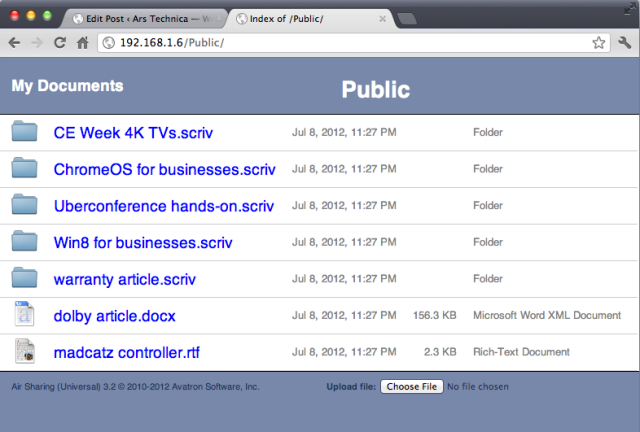Viewport: 640px width, 432px height.
Task: Click the RTF file icon for madcatz controller
Action: click(24, 351)
